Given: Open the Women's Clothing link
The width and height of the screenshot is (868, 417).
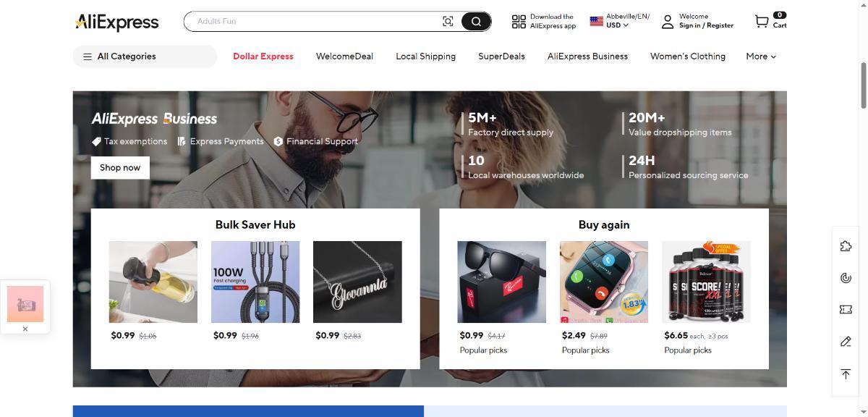Looking at the screenshot, I should pyautogui.click(x=688, y=56).
